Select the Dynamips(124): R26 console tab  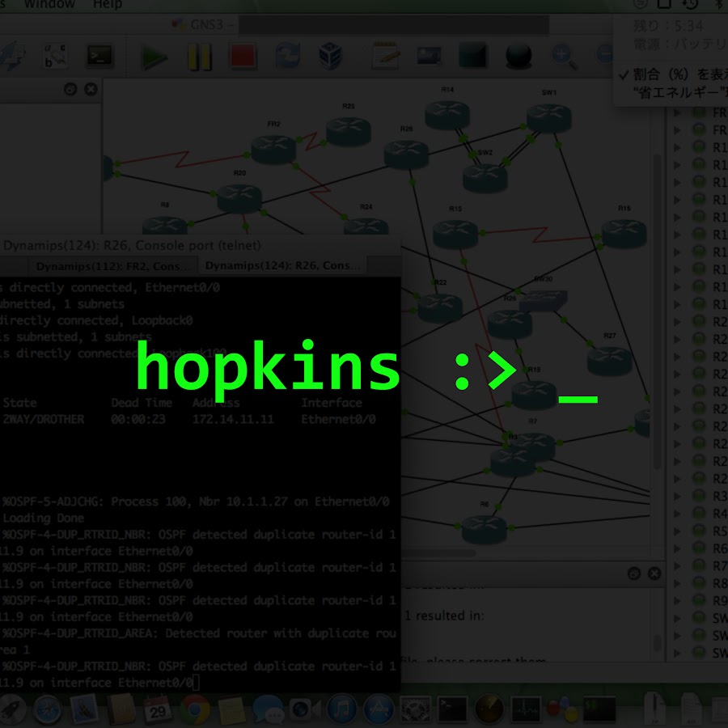click(x=281, y=266)
